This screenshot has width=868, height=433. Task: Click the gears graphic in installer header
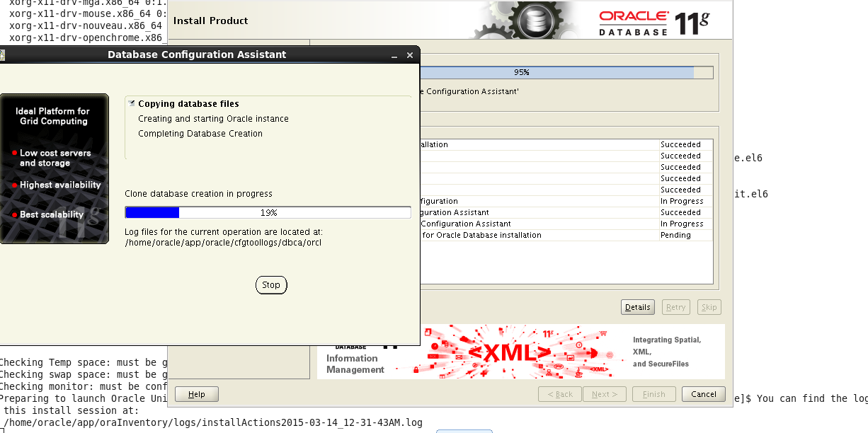(527, 20)
